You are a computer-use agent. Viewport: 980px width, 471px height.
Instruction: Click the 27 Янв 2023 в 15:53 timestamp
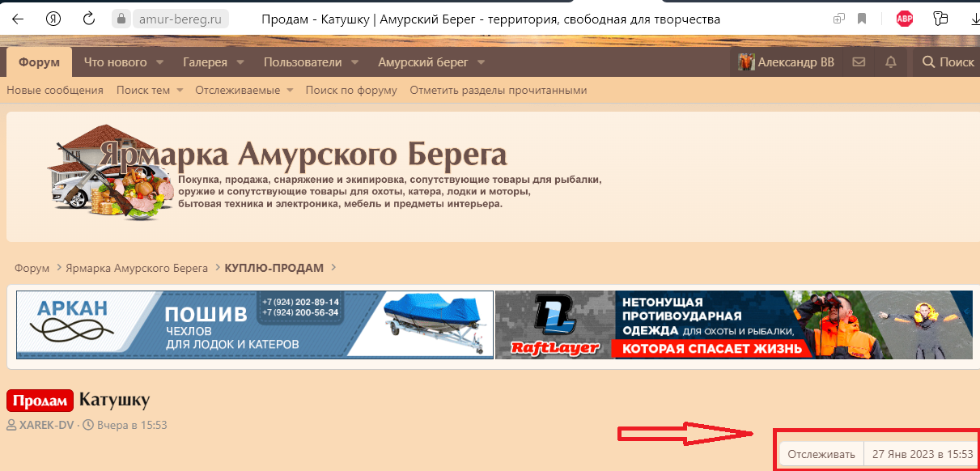click(x=923, y=455)
